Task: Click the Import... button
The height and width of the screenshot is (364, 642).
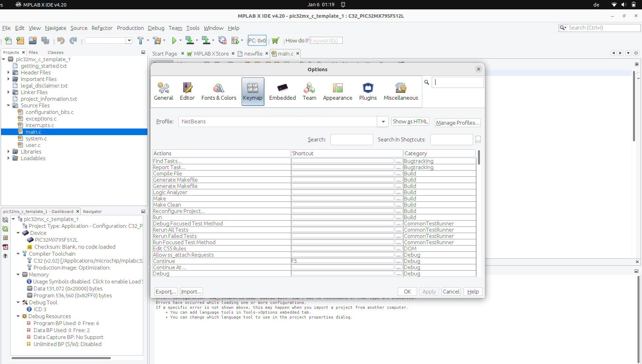Action: coord(191,292)
